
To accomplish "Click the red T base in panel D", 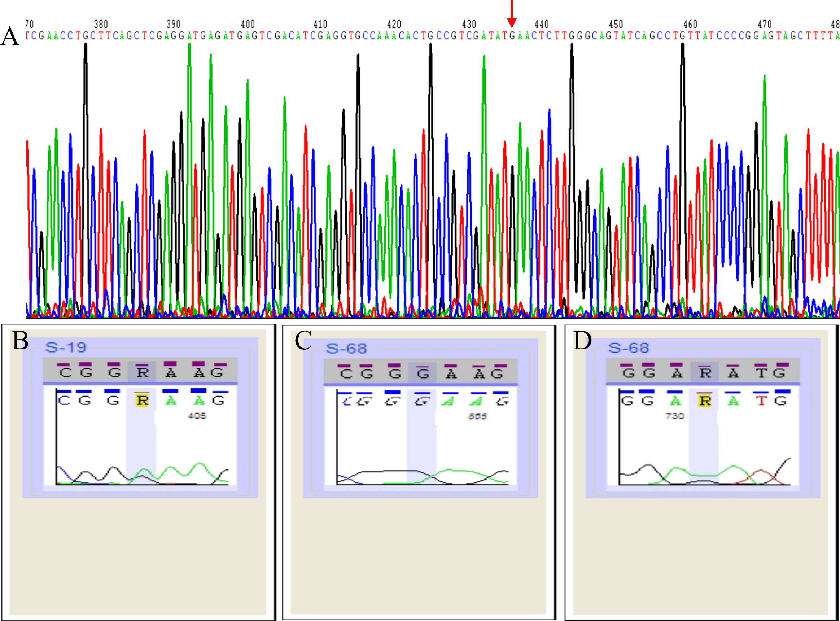I will tap(761, 401).
